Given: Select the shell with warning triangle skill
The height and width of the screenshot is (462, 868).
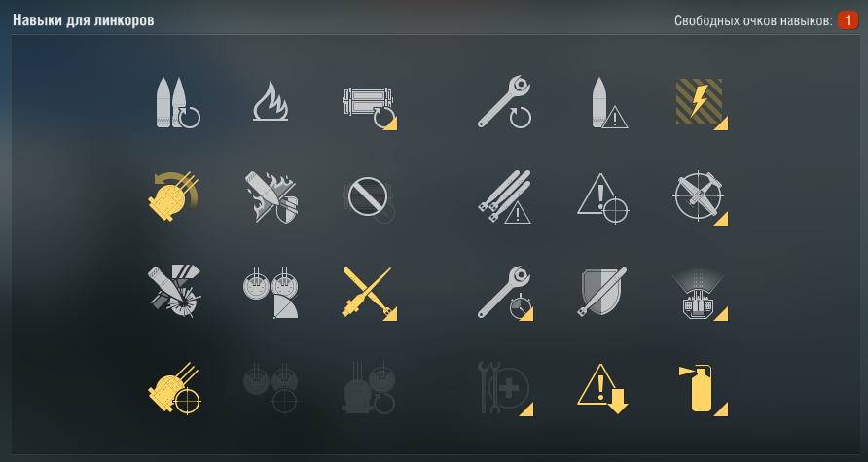Looking at the screenshot, I should (x=609, y=102).
